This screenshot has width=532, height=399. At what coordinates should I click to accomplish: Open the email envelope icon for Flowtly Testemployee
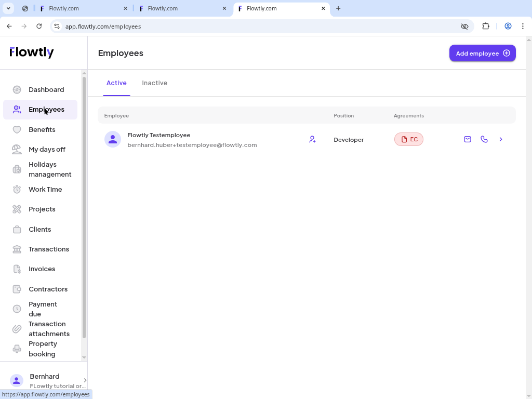pyautogui.click(x=467, y=139)
